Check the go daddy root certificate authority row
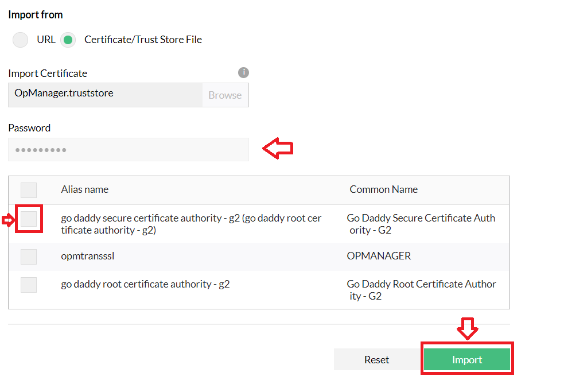The image size is (564, 392). pos(28,285)
